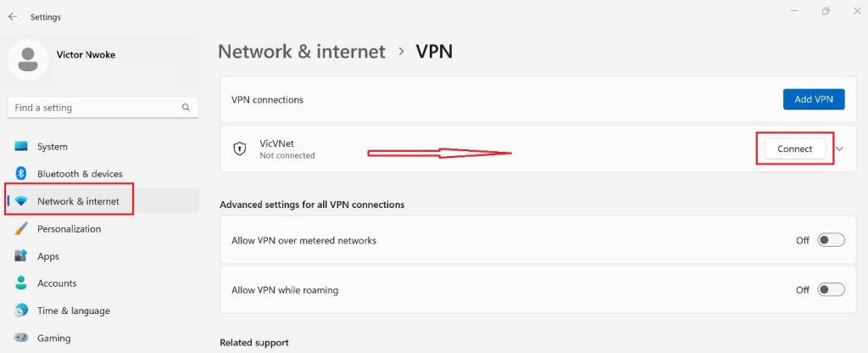Click the Time & language globe icon

point(21,311)
